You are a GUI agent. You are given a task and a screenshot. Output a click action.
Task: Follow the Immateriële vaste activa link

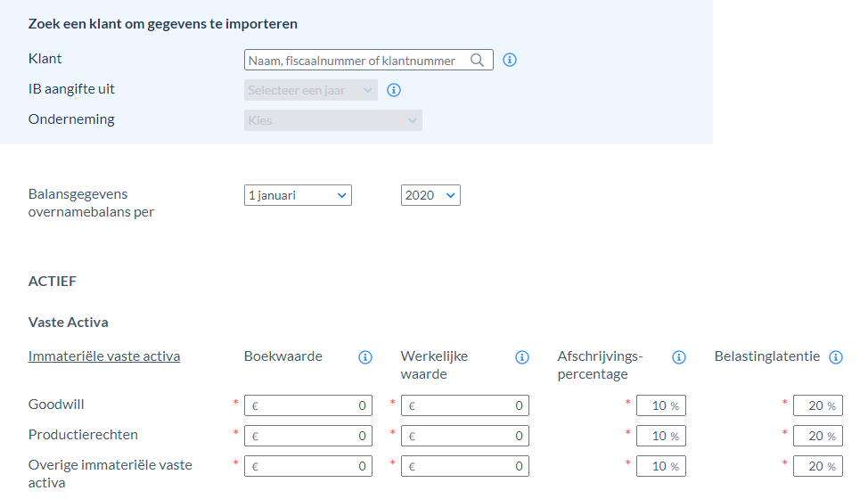104,356
